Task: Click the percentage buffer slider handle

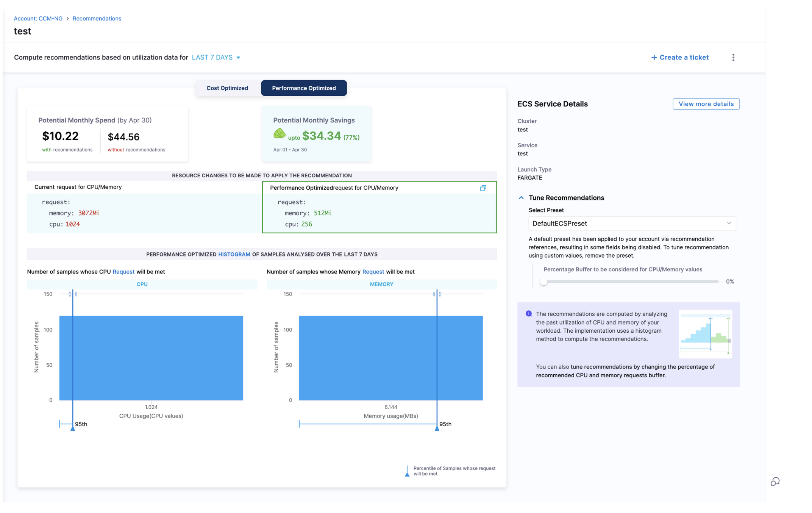Action: pos(544,282)
